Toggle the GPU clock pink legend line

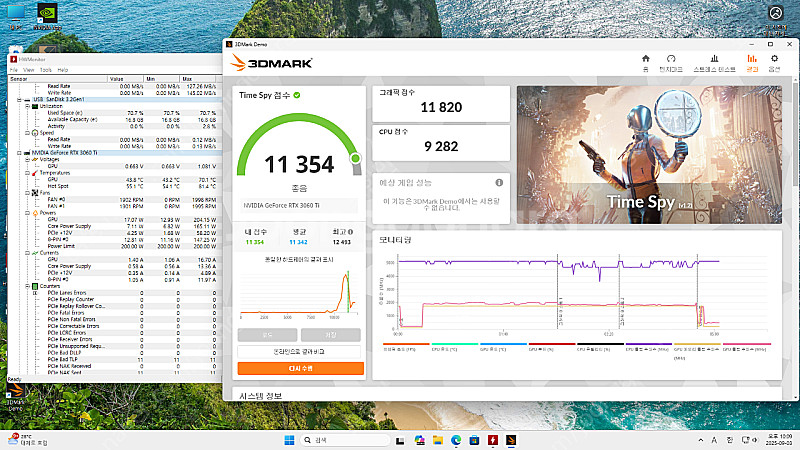745,347
